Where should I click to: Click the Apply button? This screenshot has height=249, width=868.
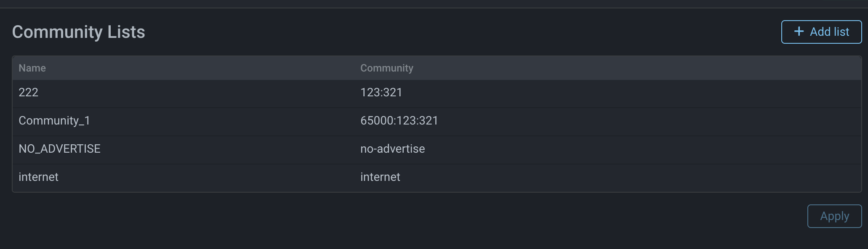(834, 216)
